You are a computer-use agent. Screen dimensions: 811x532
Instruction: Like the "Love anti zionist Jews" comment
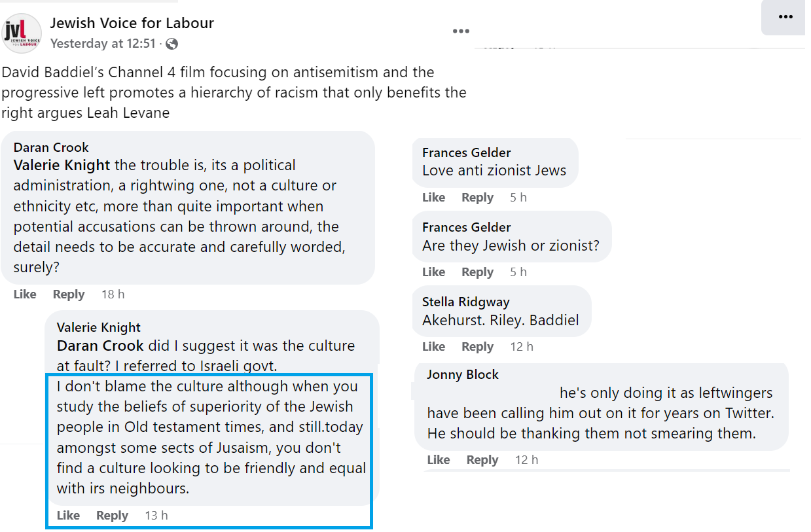coord(433,198)
